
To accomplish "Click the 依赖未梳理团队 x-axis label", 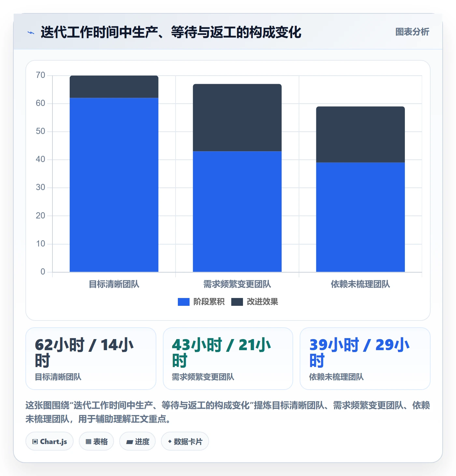I will tap(360, 284).
